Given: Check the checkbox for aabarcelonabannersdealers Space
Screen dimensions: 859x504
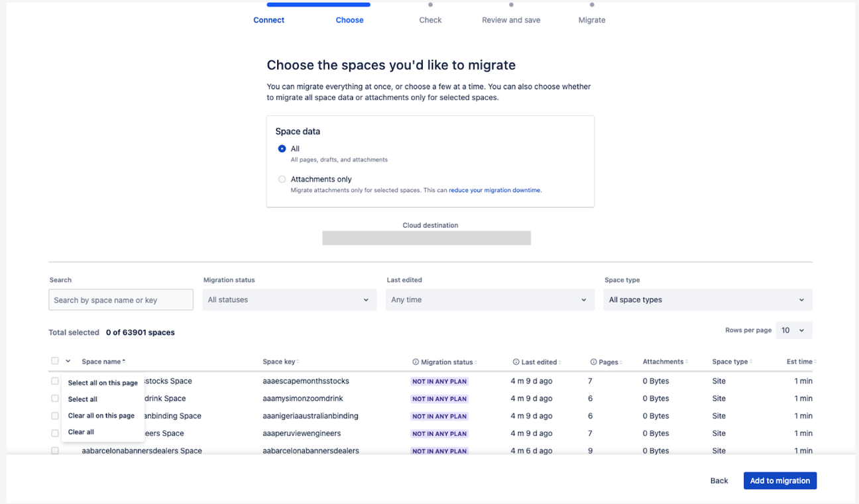Looking at the screenshot, I should [54, 450].
